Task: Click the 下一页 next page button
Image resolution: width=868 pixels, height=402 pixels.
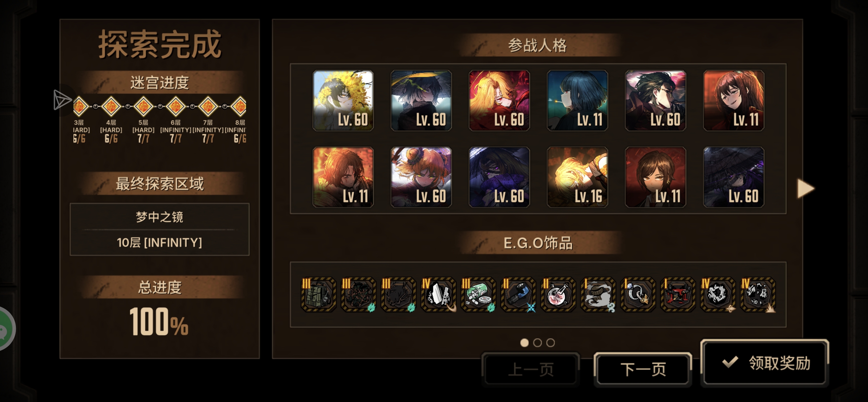Action: (643, 369)
